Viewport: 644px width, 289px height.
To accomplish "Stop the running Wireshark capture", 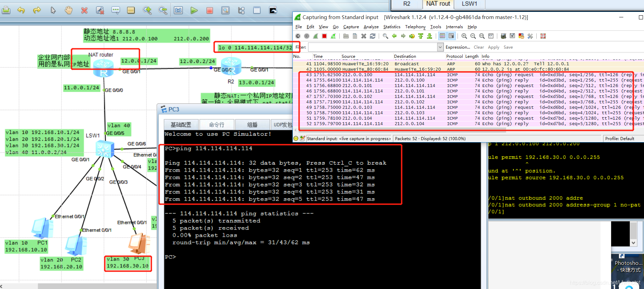I will 324,36.
